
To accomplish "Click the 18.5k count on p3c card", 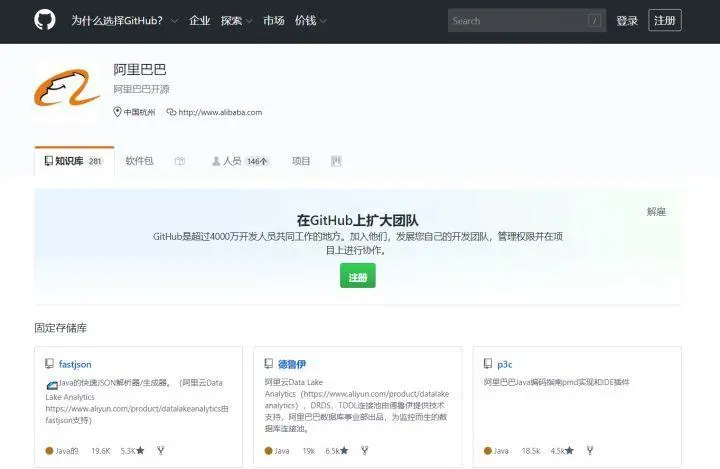I will click(531, 451).
